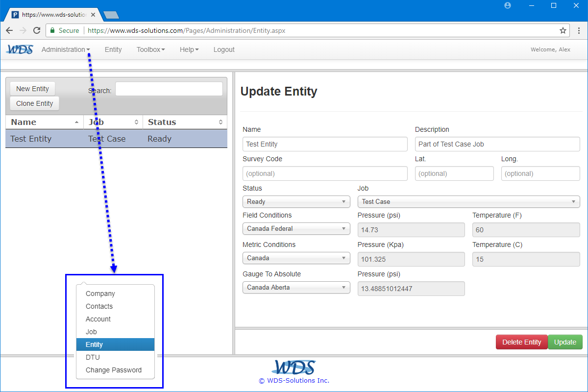The height and width of the screenshot is (392, 588).
Task: Click Pressure field 13.48851012447
Action: pyautogui.click(x=411, y=289)
